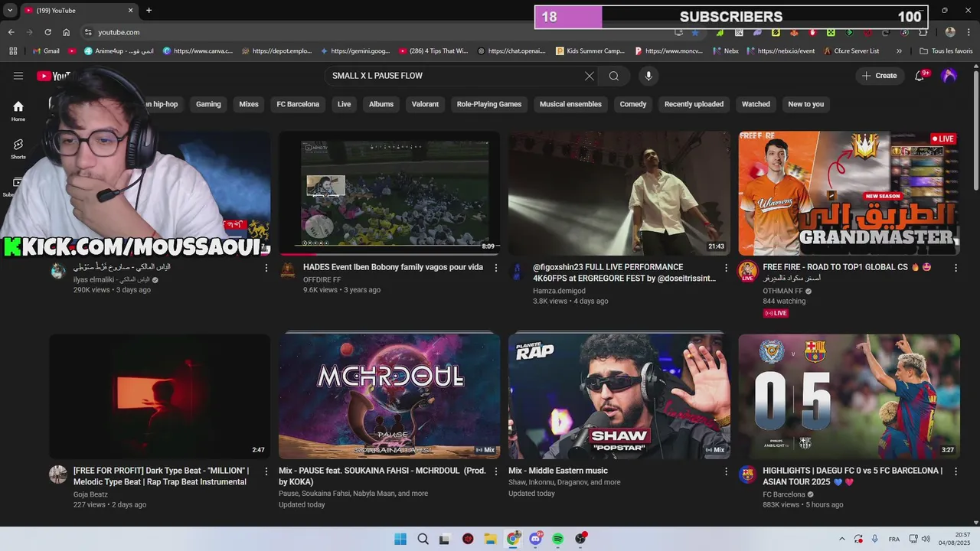Open the tab search dropdown arrow

10,11
